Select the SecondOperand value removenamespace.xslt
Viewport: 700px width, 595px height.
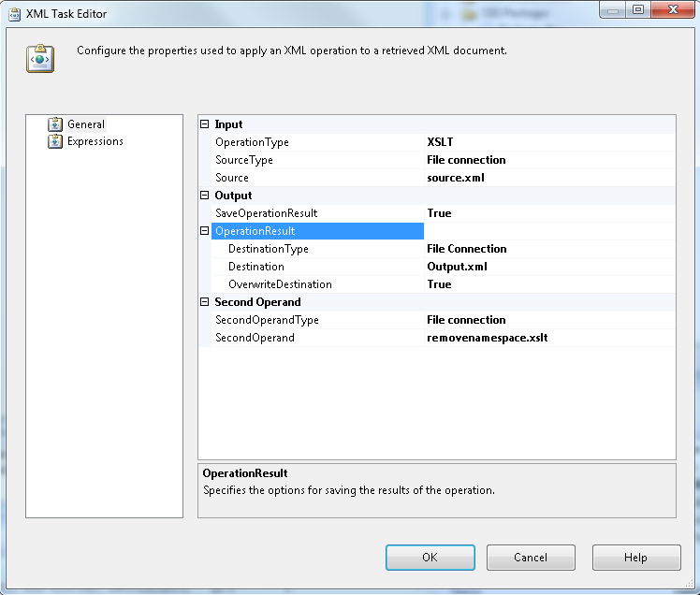(488, 338)
